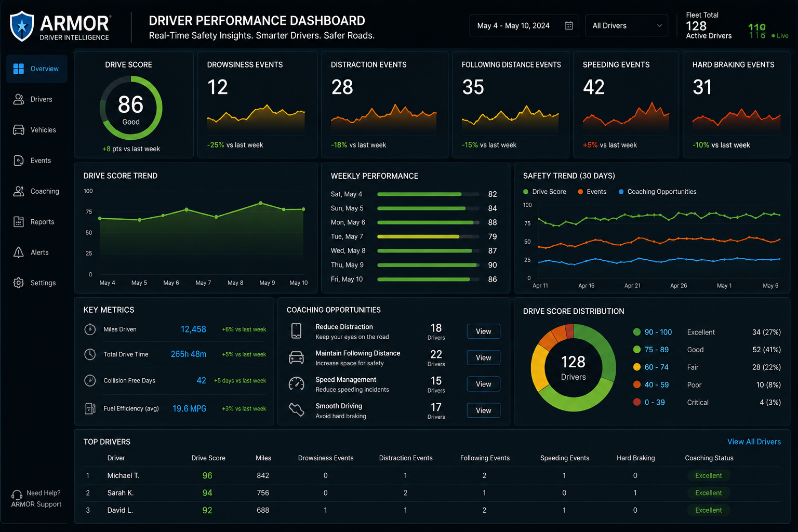Click the 265h 48m drive time value
This screenshot has width=798, height=532.
(x=189, y=354)
